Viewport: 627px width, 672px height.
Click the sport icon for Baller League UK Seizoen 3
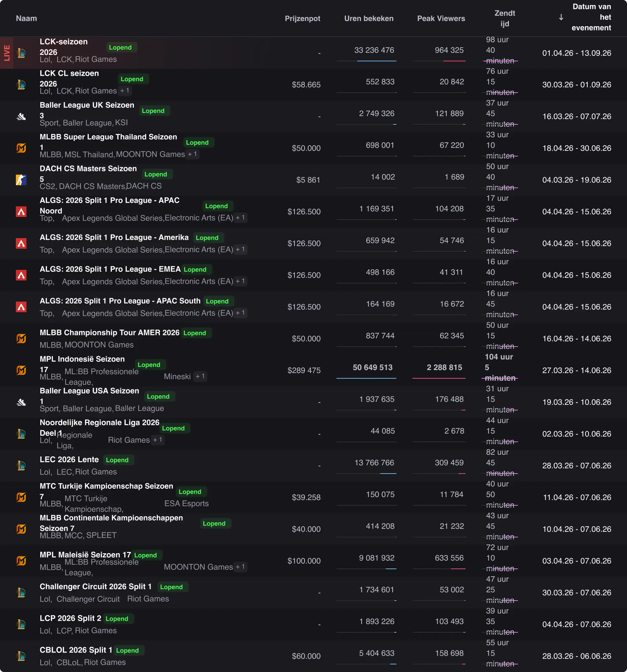point(21,116)
